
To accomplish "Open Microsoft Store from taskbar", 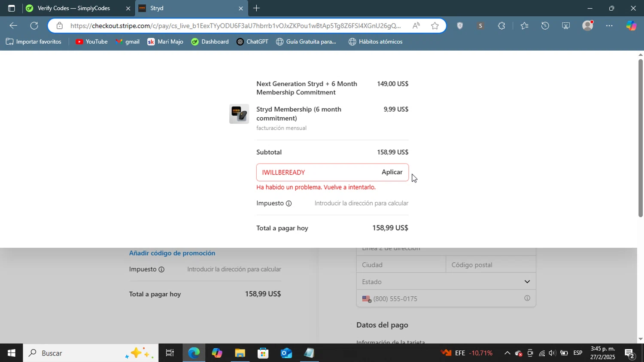I will pos(263,353).
